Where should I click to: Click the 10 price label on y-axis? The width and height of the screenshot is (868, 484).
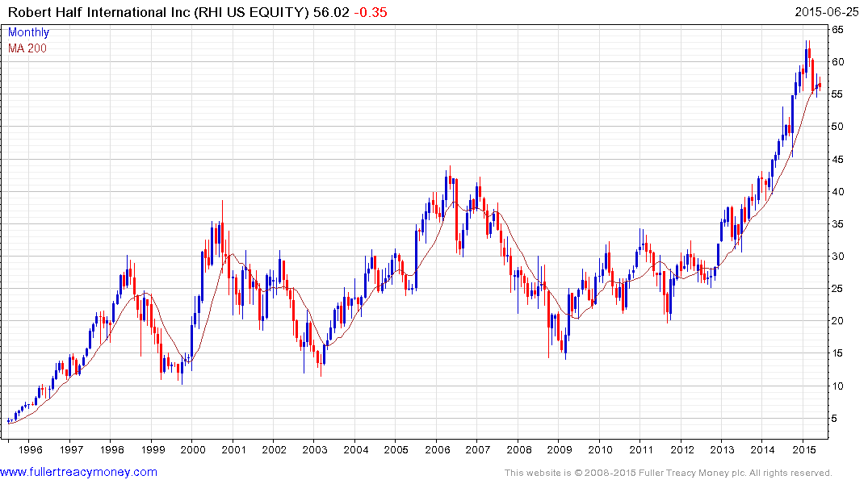pyautogui.click(x=837, y=386)
